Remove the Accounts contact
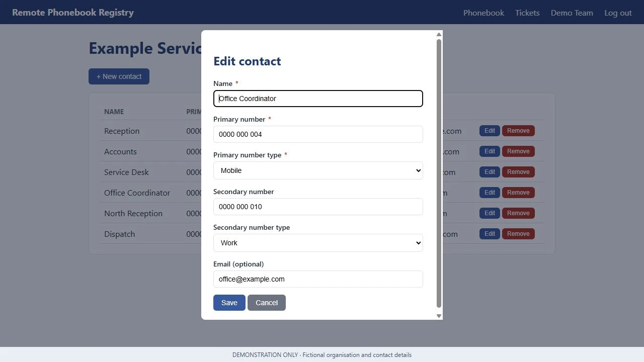 coord(518,151)
